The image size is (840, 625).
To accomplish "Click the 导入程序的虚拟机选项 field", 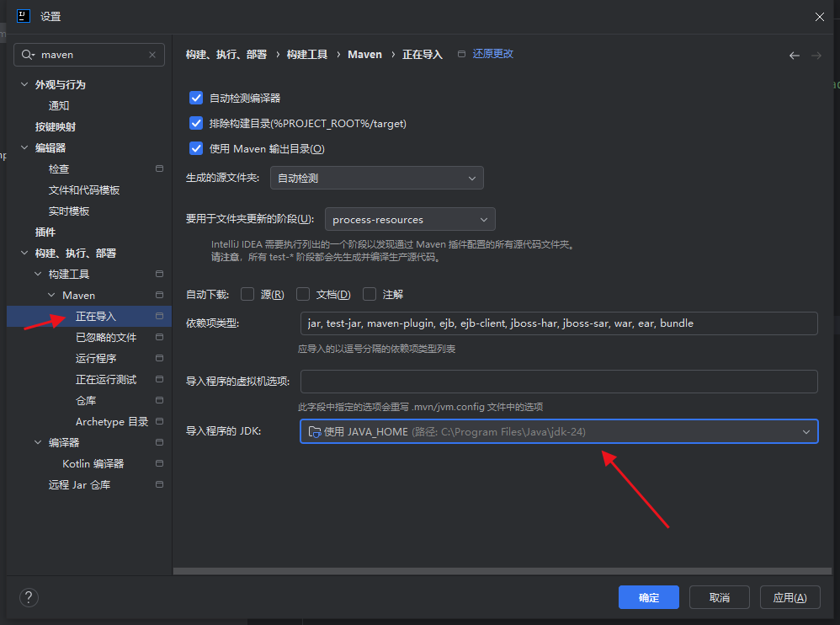I will coord(559,381).
